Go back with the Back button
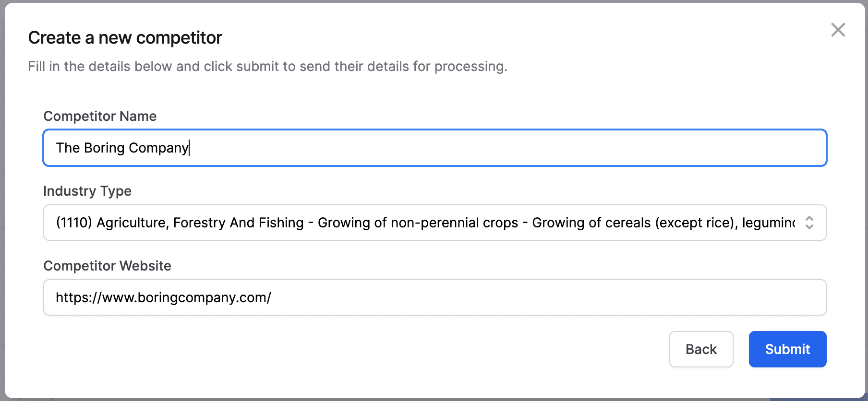Image resolution: width=868 pixels, height=401 pixels. pyautogui.click(x=701, y=349)
